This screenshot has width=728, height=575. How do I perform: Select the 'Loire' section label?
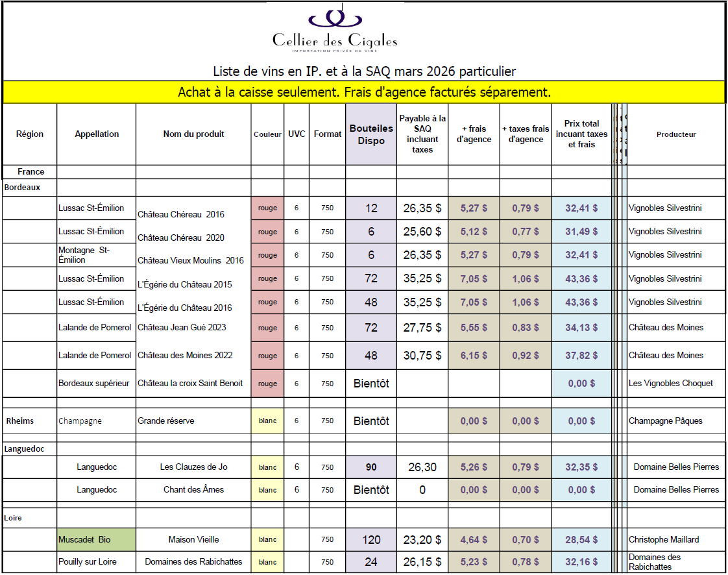[13, 518]
